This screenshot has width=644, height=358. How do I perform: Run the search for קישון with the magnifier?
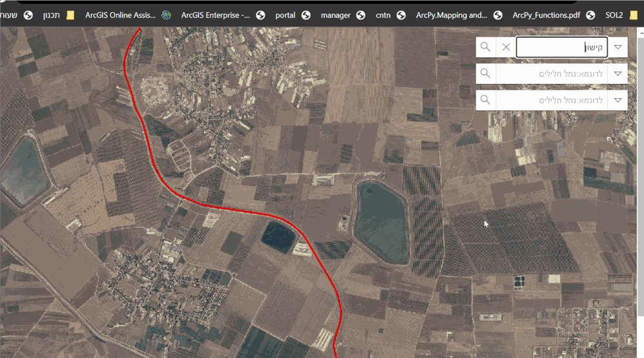[485, 47]
